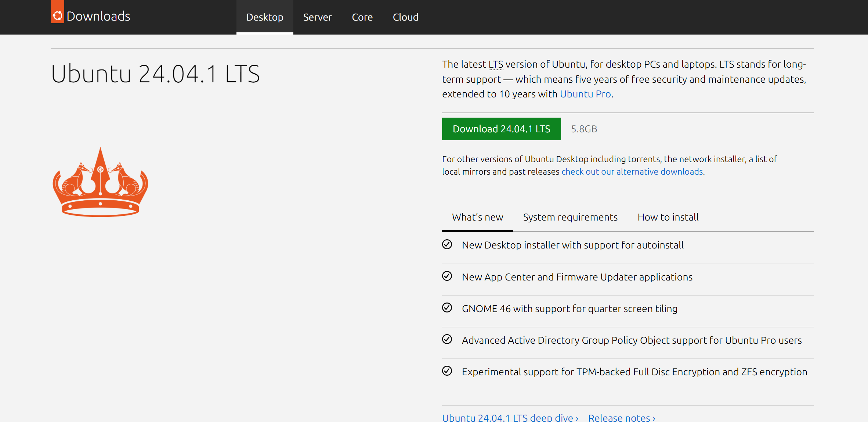
Task: Switch to the System requirements tab
Action: point(570,217)
